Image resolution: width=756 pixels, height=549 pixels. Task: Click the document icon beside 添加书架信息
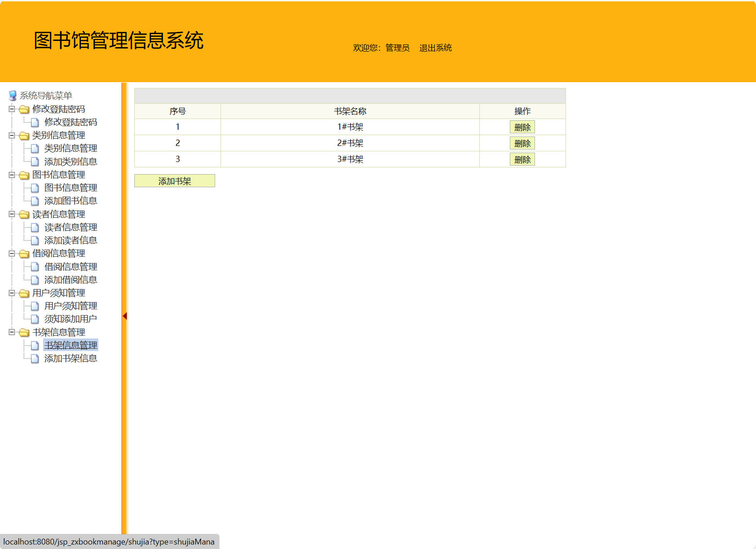point(35,359)
